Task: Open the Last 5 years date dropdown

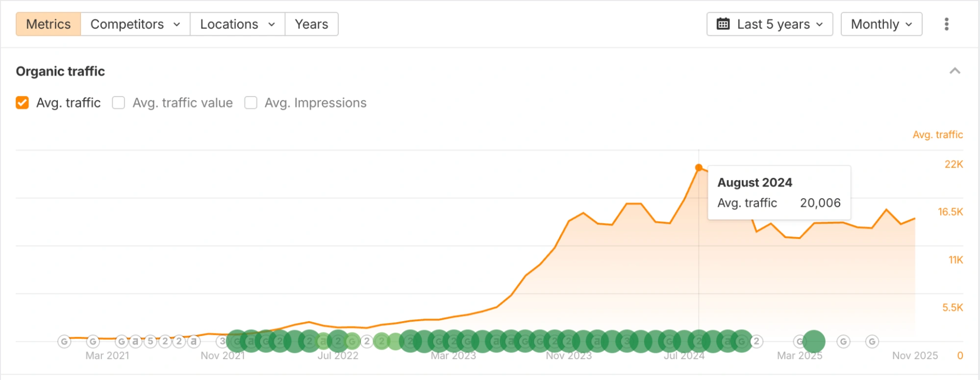Action: (x=769, y=24)
